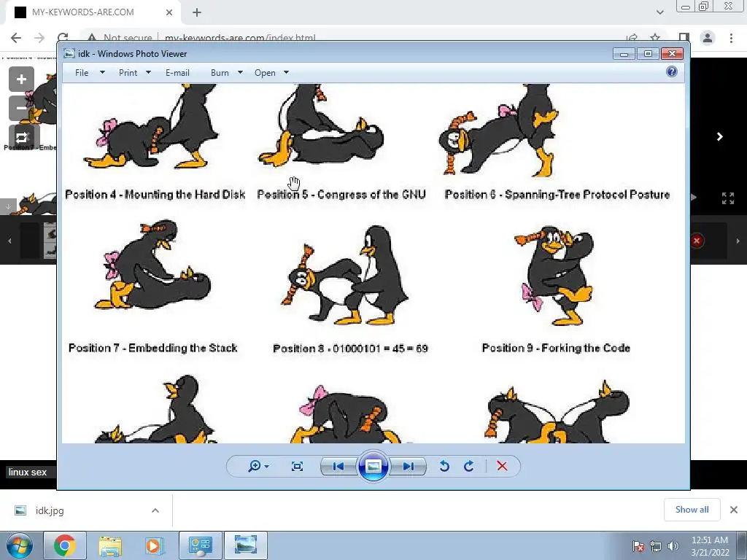Open the Photo Viewer zoom magnifier control
This screenshot has height=560, width=747.
[x=258, y=466]
